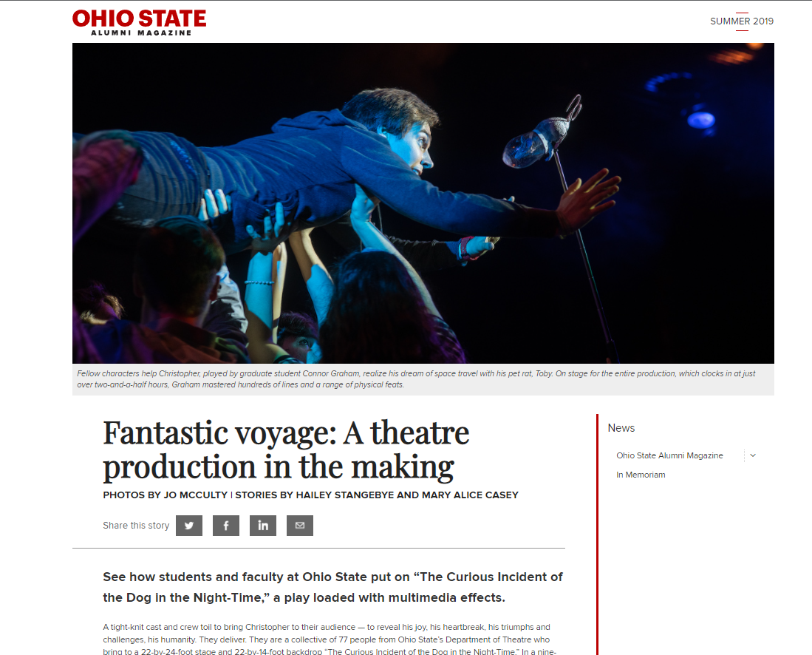Share the story on LinkedIn

263,526
